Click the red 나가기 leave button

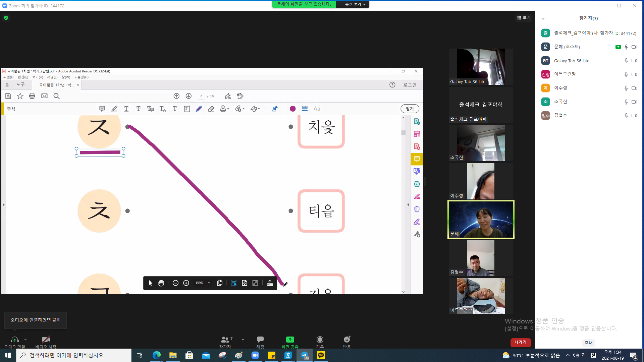pyautogui.click(x=521, y=342)
